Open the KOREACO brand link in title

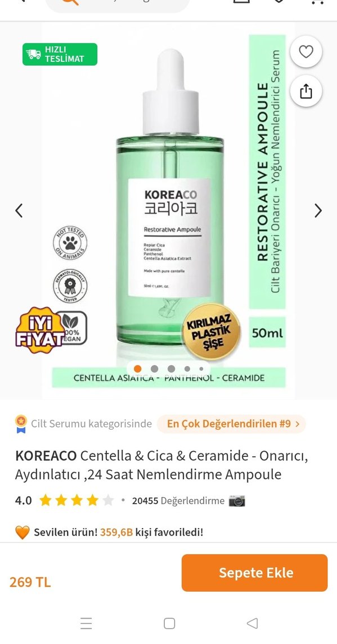46,456
